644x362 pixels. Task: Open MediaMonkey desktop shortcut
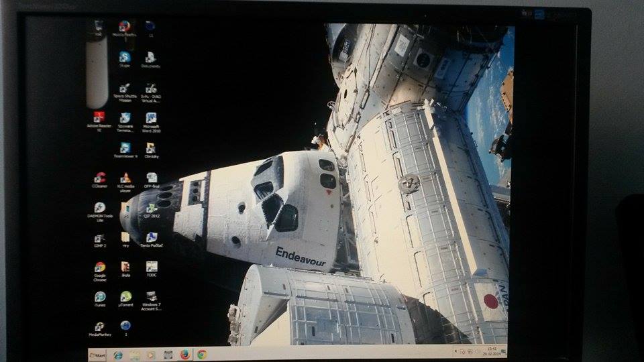point(99,326)
